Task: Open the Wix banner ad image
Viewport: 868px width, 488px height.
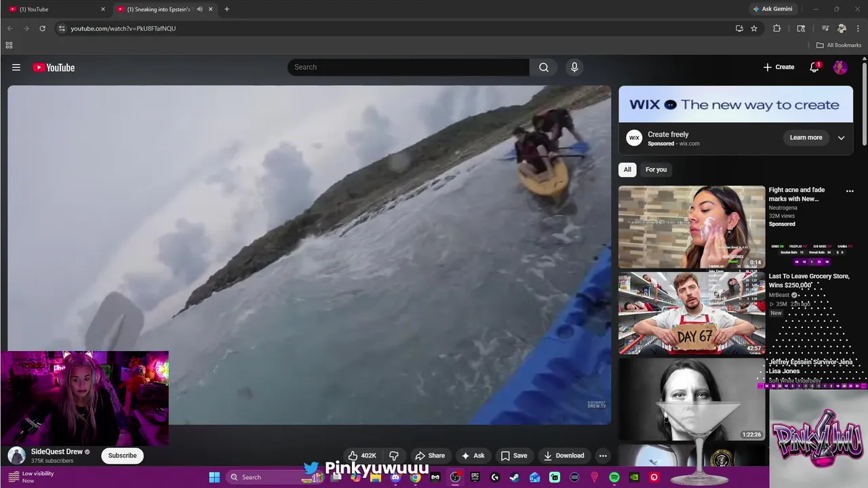Action: pos(736,104)
